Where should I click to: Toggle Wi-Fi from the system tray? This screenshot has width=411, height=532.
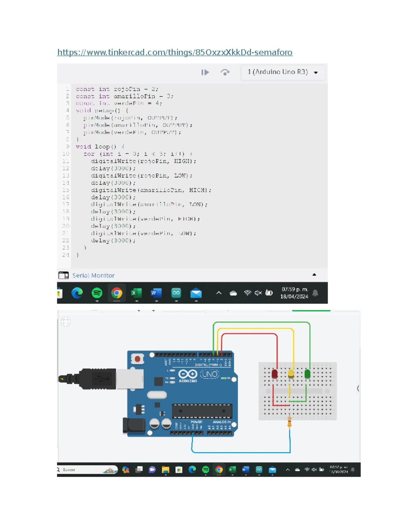point(247,293)
